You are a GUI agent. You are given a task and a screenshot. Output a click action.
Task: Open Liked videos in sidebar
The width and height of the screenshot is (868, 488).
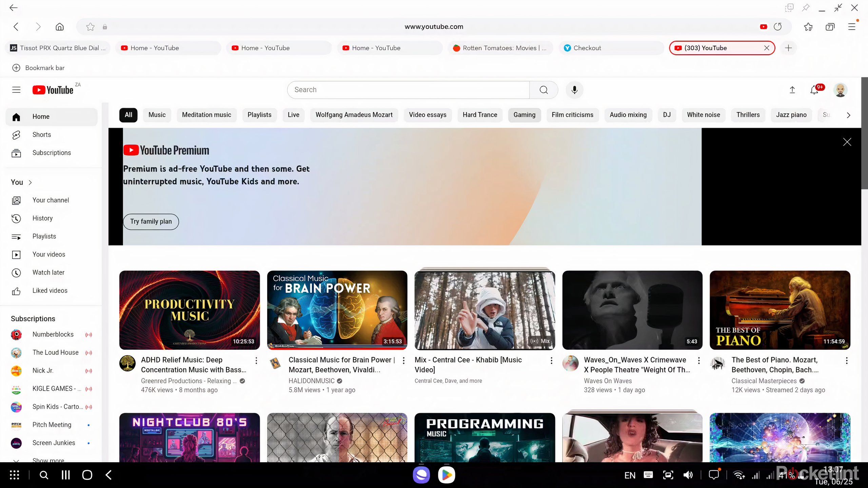[52, 291]
